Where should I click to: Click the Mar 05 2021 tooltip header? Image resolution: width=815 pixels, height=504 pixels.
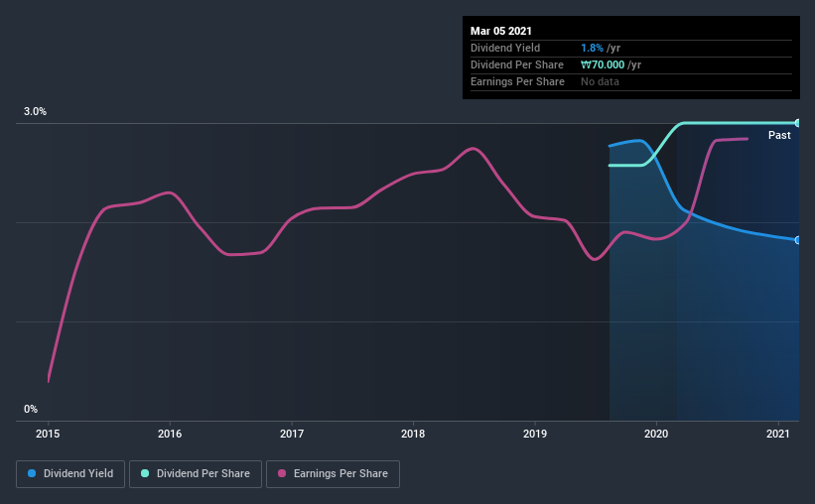(501, 31)
